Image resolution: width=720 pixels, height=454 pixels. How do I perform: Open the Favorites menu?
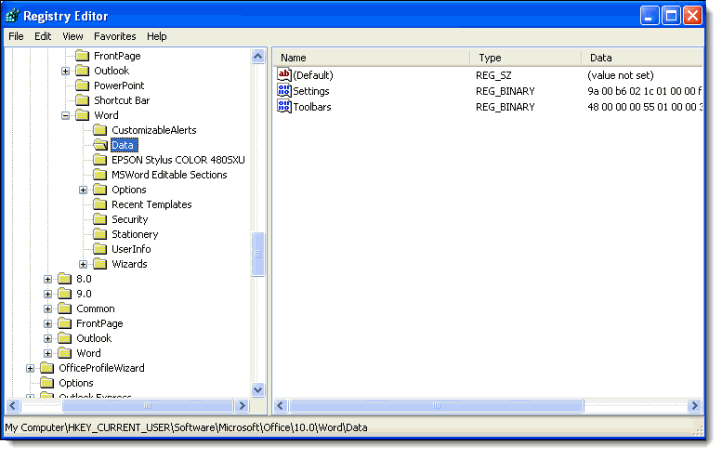pyautogui.click(x=115, y=36)
